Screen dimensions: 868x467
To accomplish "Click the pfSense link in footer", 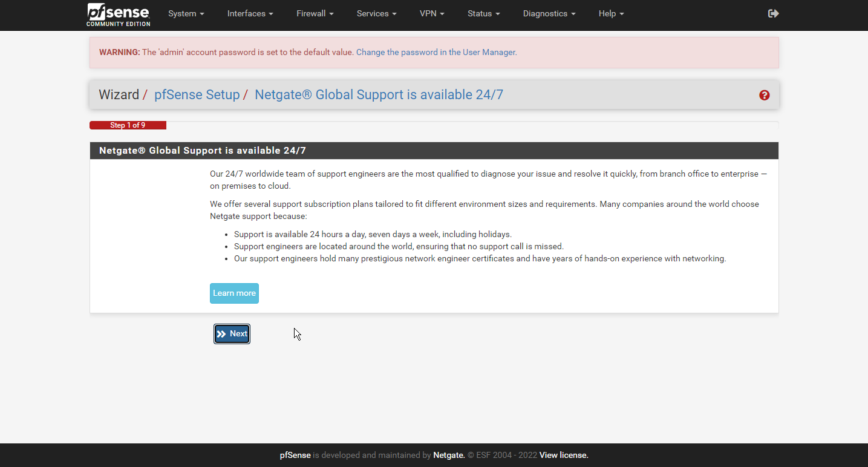I will pos(295,456).
